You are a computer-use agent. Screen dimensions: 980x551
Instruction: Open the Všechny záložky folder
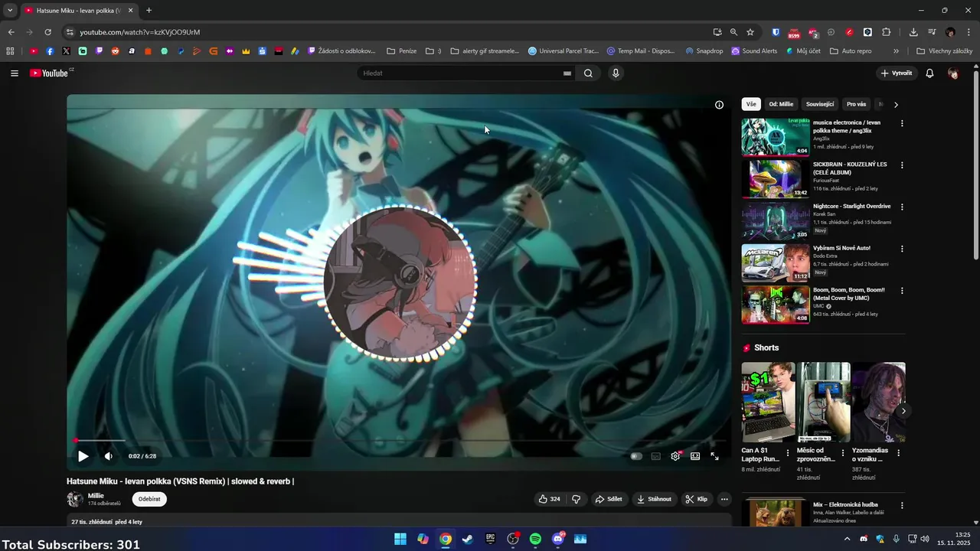[x=944, y=51]
